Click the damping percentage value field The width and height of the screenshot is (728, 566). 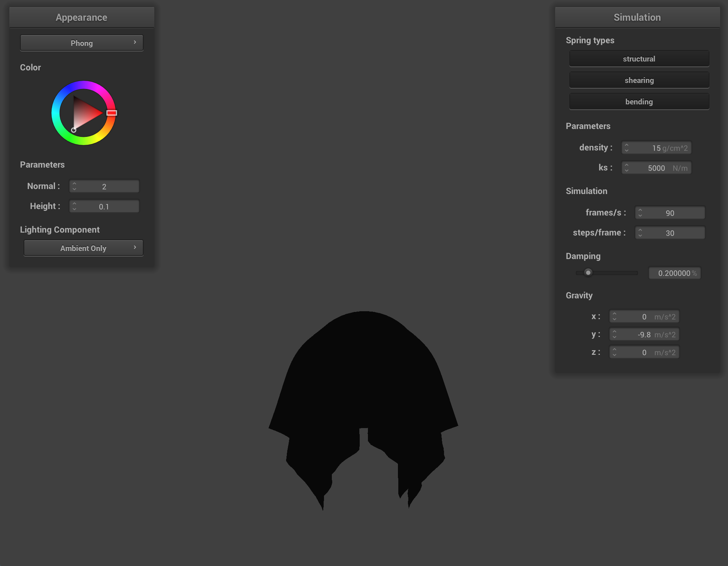674,273
